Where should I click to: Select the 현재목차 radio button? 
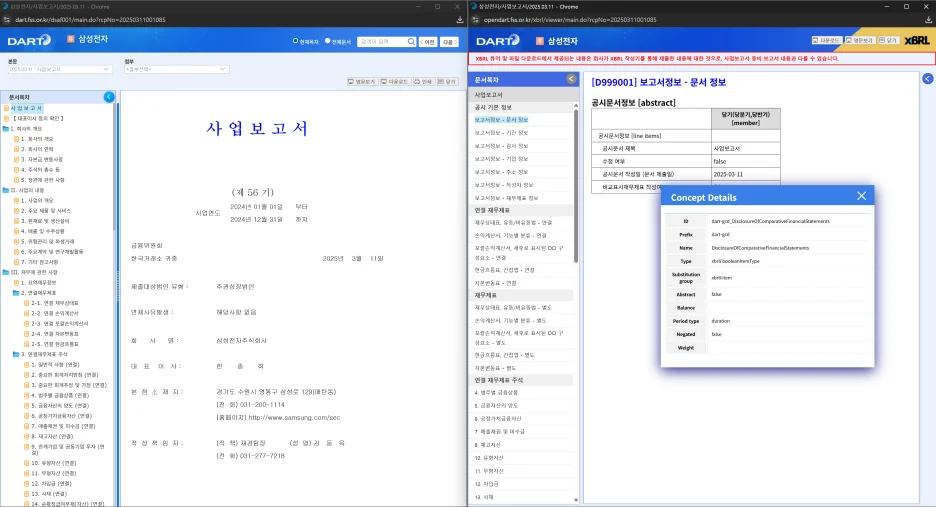295,42
